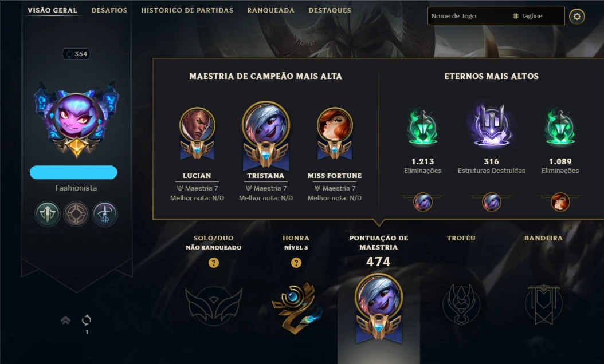This screenshot has height=364, width=604.
Task: Open the settings gear next to Tagline
Action: click(x=576, y=17)
